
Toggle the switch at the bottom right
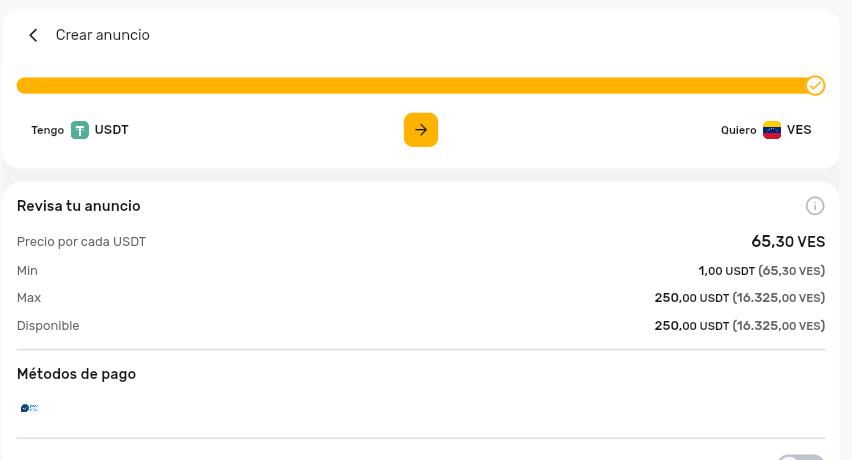tap(800, 457)
